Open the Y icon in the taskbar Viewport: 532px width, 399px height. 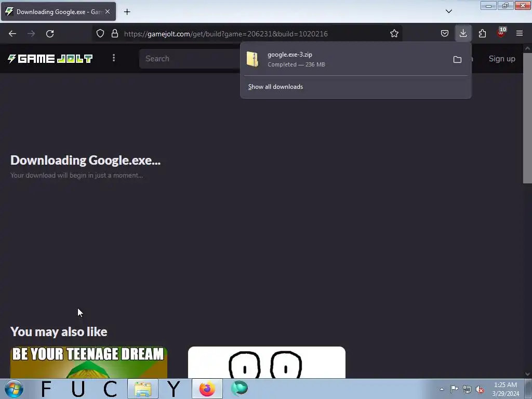[x=174, y=389]
